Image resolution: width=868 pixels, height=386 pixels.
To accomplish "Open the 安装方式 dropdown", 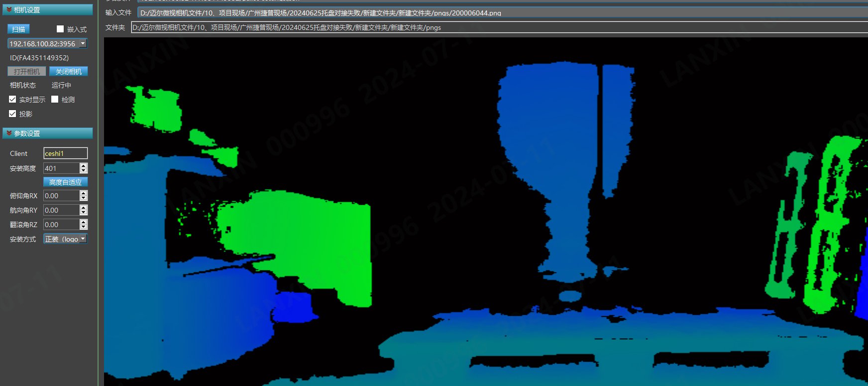I will [65, 239].
